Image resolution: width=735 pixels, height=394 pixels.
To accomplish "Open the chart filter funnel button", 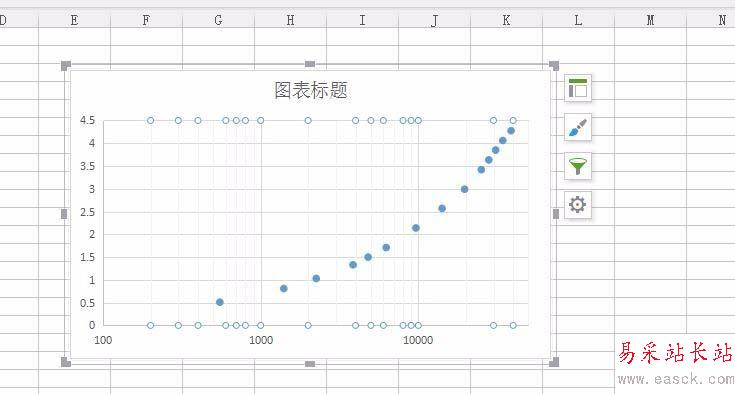I will [578, 166].
